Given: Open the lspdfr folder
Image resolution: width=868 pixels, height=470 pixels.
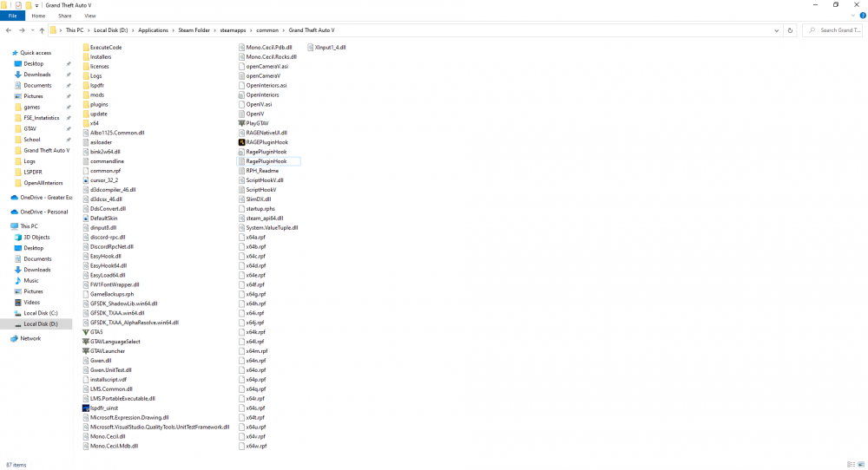Looking at the screenshot, I should click(x=93, y=86).
